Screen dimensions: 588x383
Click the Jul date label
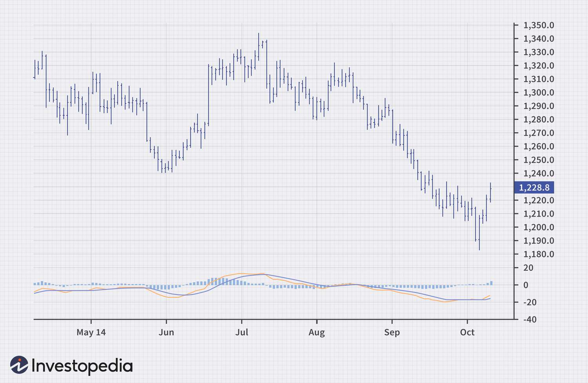click(x=241, y=332)
